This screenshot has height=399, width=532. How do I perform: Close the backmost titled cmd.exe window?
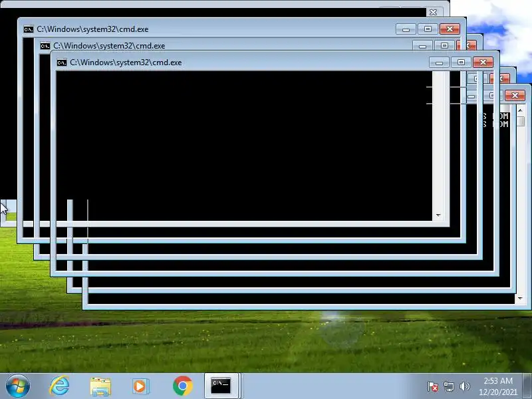(450, 29)
